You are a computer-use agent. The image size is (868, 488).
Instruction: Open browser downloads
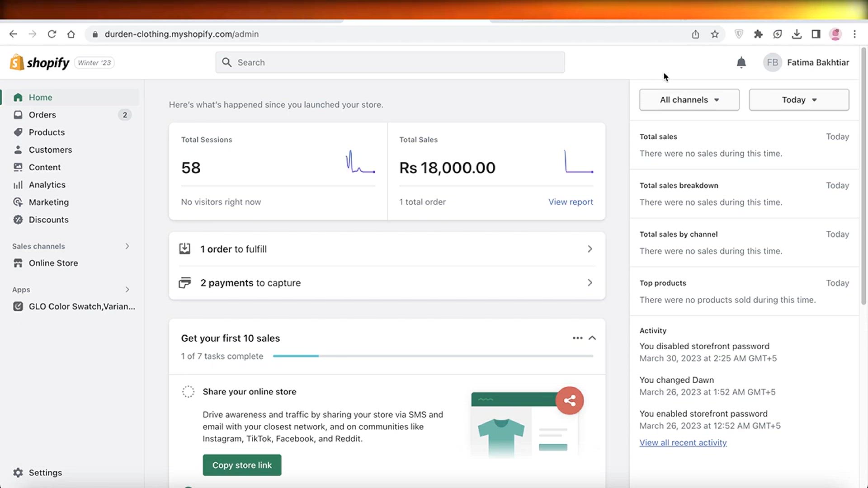[x=797, y=34]
